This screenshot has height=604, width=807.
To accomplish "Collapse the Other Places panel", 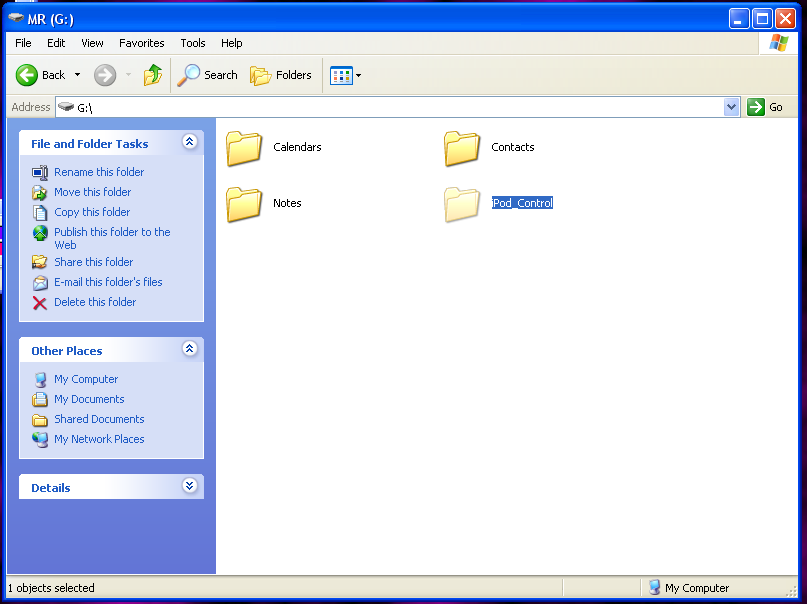I will (x=189, y=349).
